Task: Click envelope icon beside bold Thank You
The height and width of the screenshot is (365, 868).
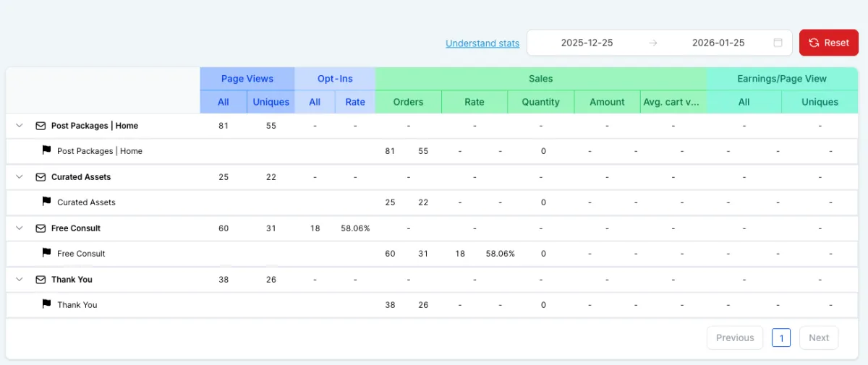Action: point(41,280)
